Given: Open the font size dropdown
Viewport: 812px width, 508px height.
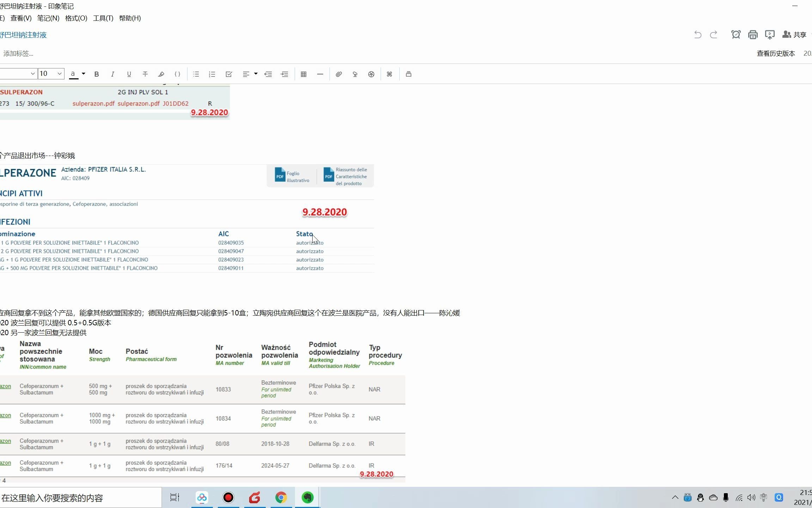Looking at the screenshot, I should coord(60,73).
